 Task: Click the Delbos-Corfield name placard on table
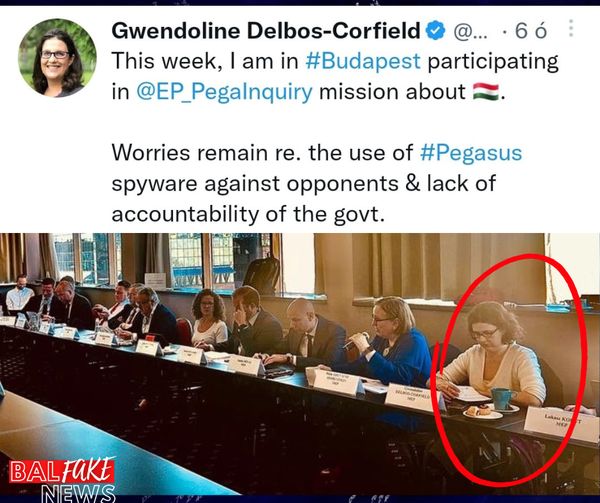pos(413,396)
